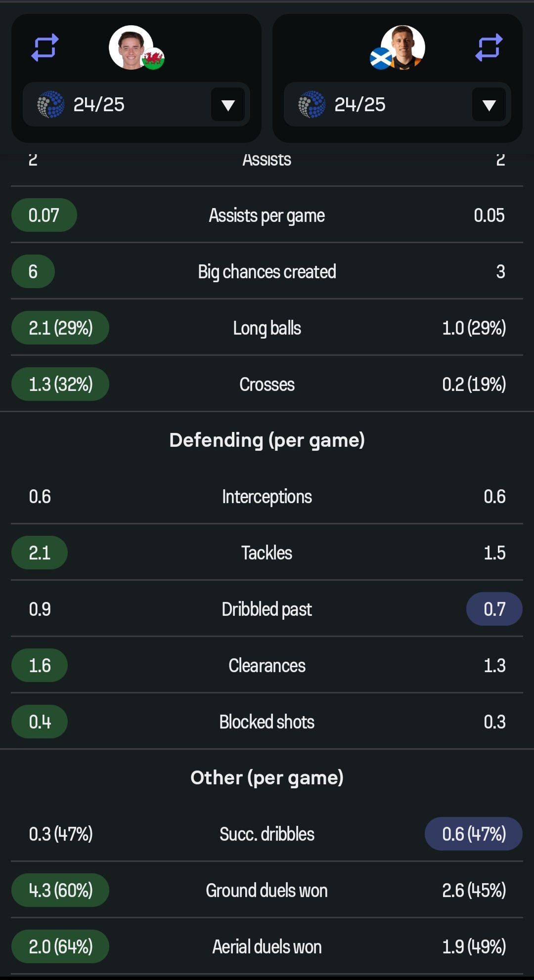The image size is (534, 980).
Task: Tap the Tackles stat row label
Action: click(x=267, y=553)
